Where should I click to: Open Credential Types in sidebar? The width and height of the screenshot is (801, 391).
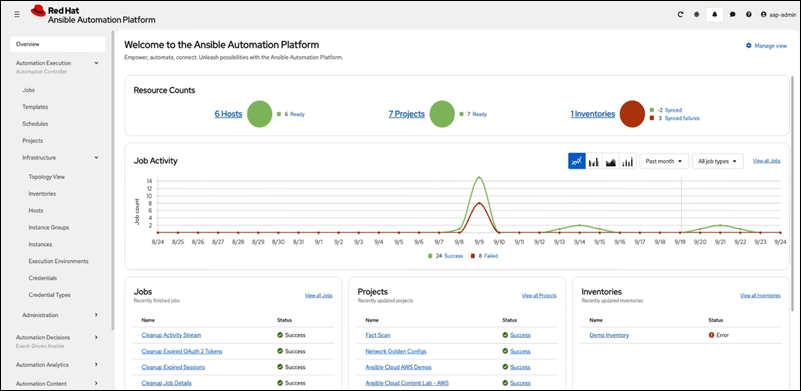50,295
